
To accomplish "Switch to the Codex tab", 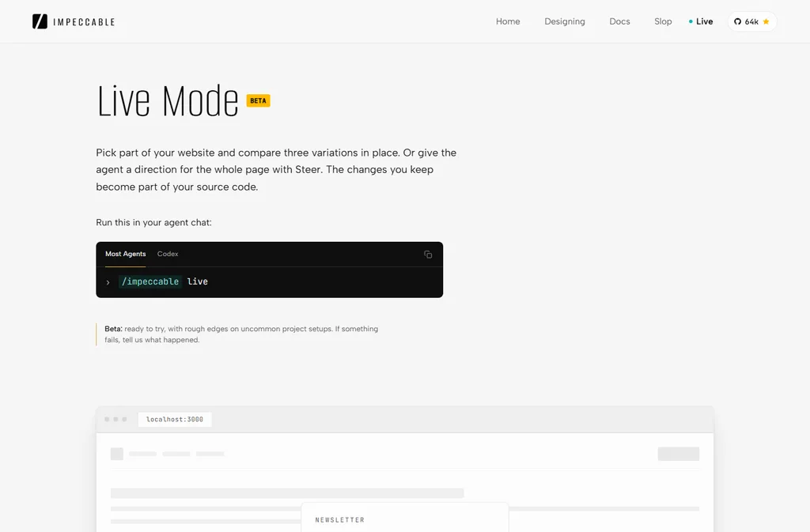I will pos(168,254).
